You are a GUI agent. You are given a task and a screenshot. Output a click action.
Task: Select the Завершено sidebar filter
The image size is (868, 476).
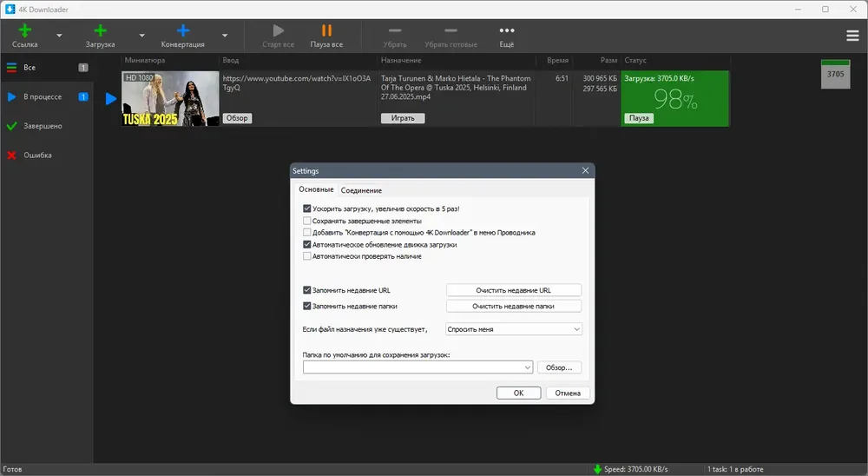tap(47, 126)
